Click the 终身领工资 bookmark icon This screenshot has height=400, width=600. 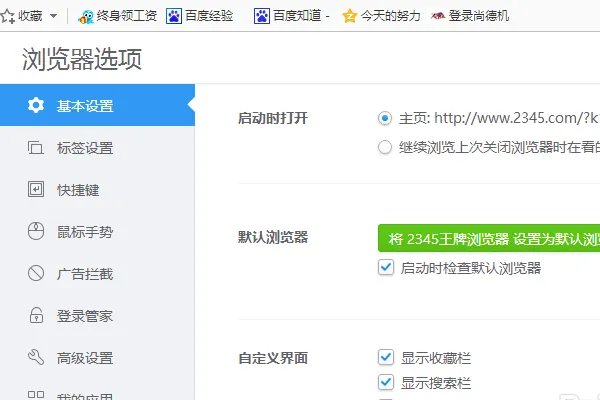pyautogui.click(x=86, y=16)
